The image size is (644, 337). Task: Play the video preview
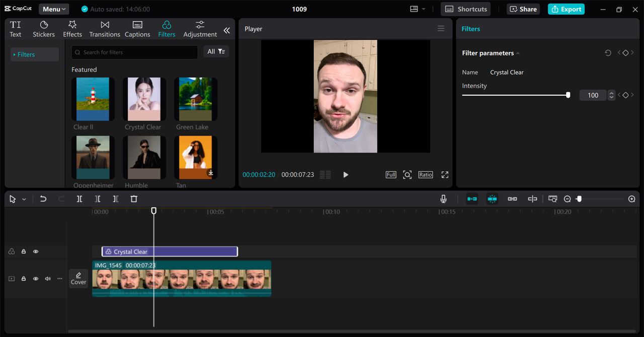[x=346, y=175]
